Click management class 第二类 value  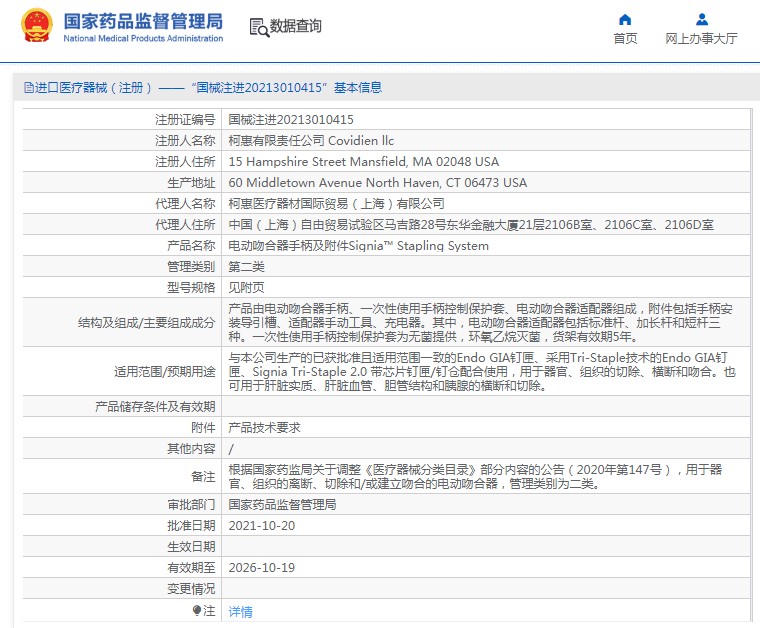tap(246, 267)
